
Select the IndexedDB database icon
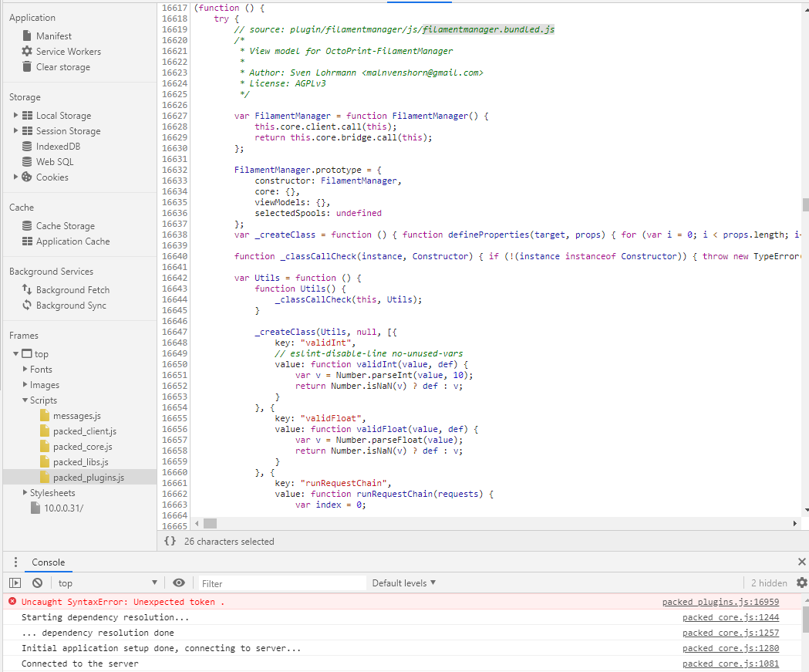point(27,146)
